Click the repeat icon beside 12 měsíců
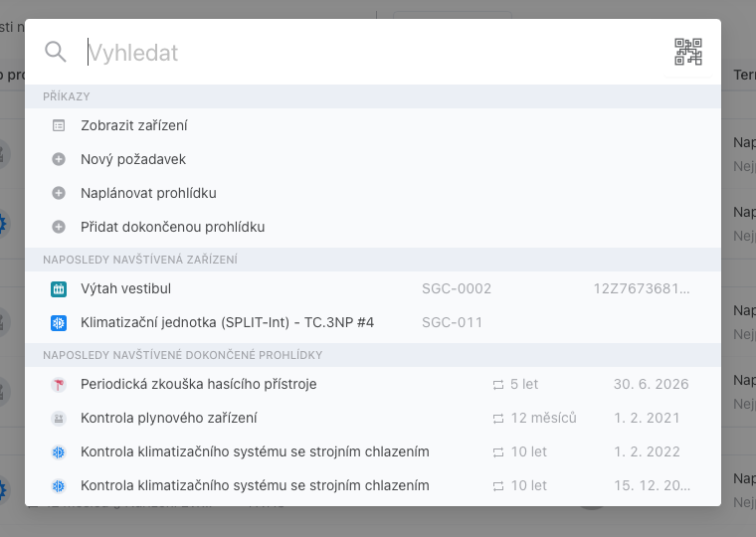This screenshot has height=537, width=756. (x=498, y=419)
